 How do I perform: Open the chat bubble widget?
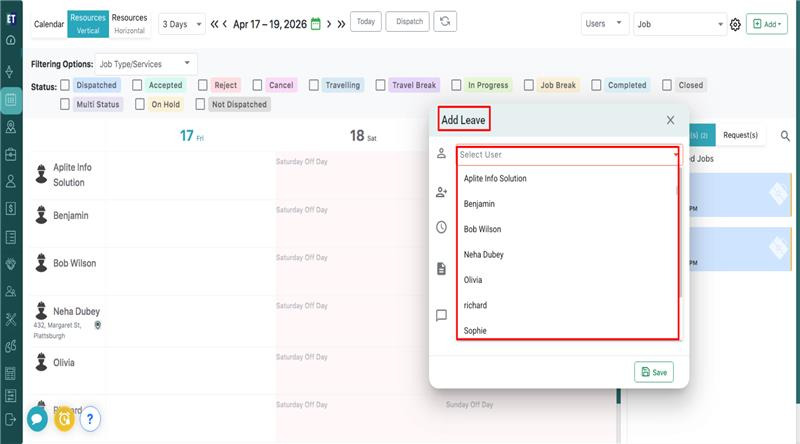coord(37,419)
